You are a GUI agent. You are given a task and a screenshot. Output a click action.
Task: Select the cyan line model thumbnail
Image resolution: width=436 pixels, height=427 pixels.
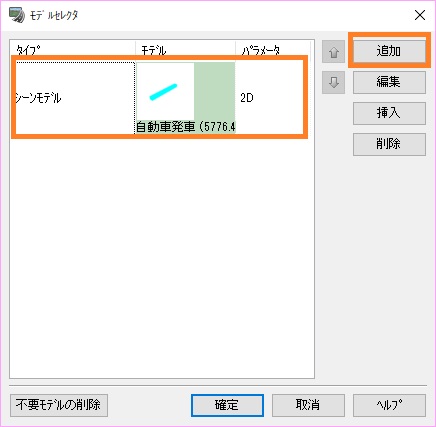point(165,92)
